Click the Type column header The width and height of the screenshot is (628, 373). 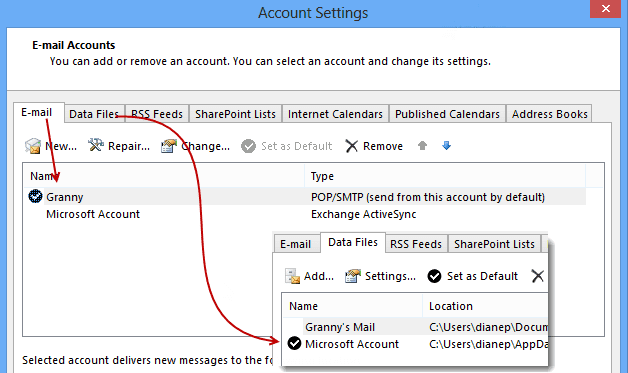[445, 176]
